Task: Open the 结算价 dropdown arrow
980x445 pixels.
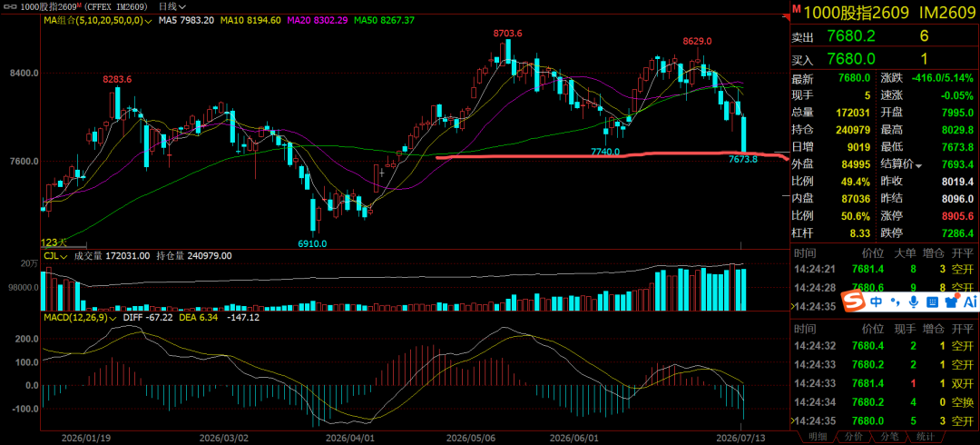Action: pos(918,166)
